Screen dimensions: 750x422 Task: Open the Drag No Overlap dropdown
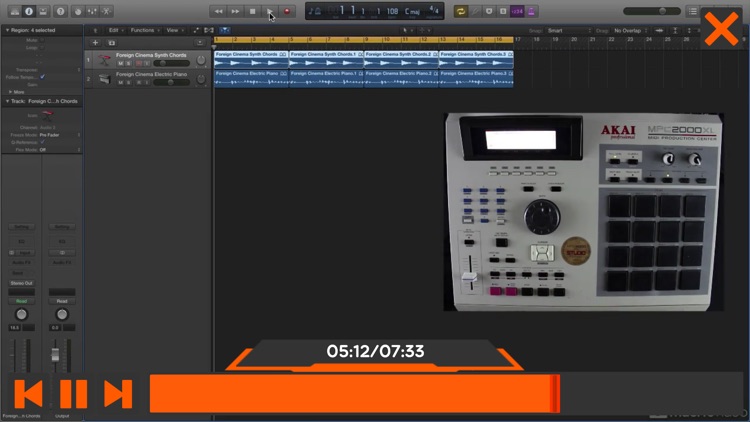(x=630, y=30)
